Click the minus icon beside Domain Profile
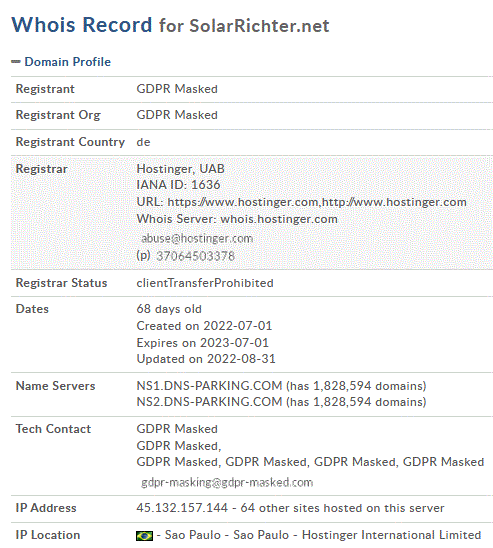 pyautogui.click(x=16, y=62)
